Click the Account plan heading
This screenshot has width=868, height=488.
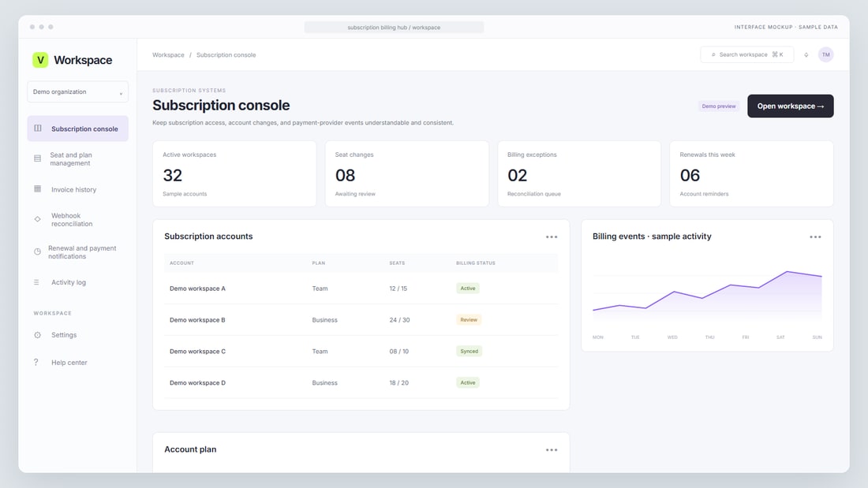click(190, 449)
